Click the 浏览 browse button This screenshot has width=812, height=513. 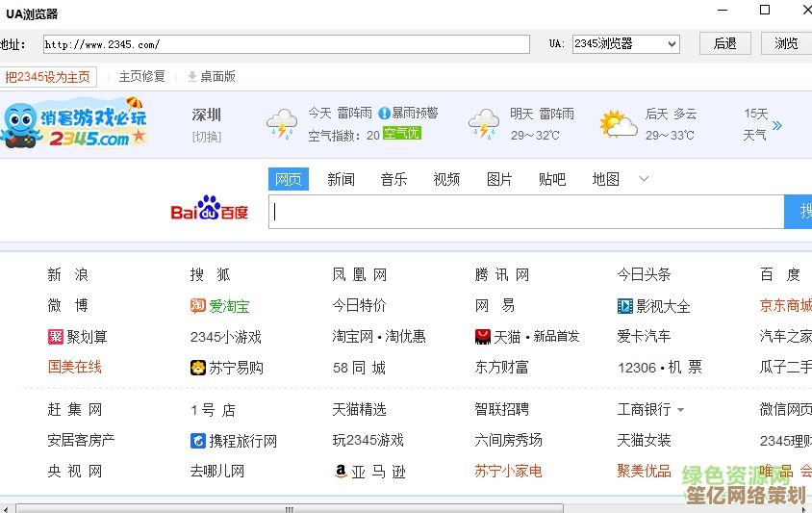pos(786,44)
